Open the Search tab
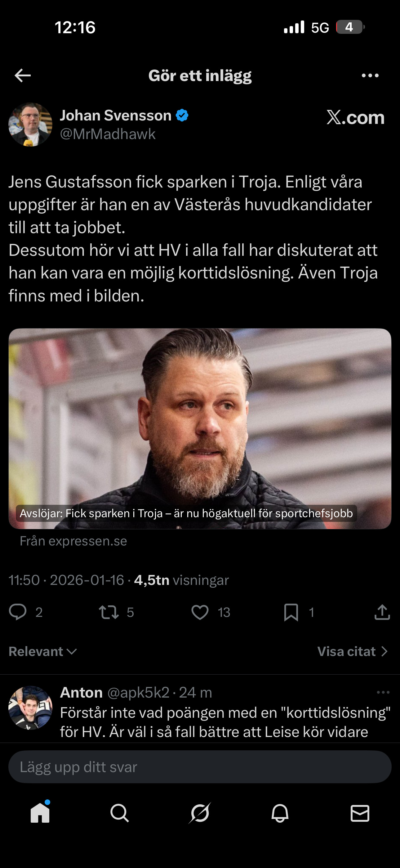The height and width of the screenshot is (868, 400). click(x=119, y=813)
